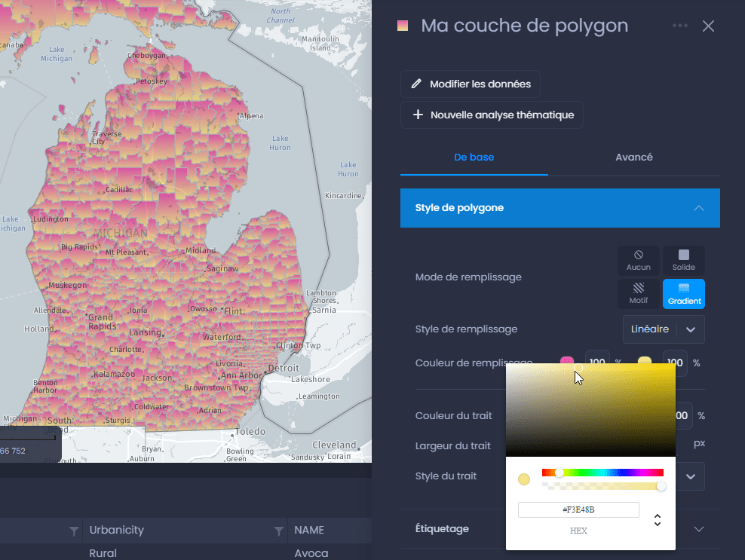Image resolution: width=745 pixels, height=560 pixels.
Task: Adjust the hue rainbow slider
Action: [602, 473]
